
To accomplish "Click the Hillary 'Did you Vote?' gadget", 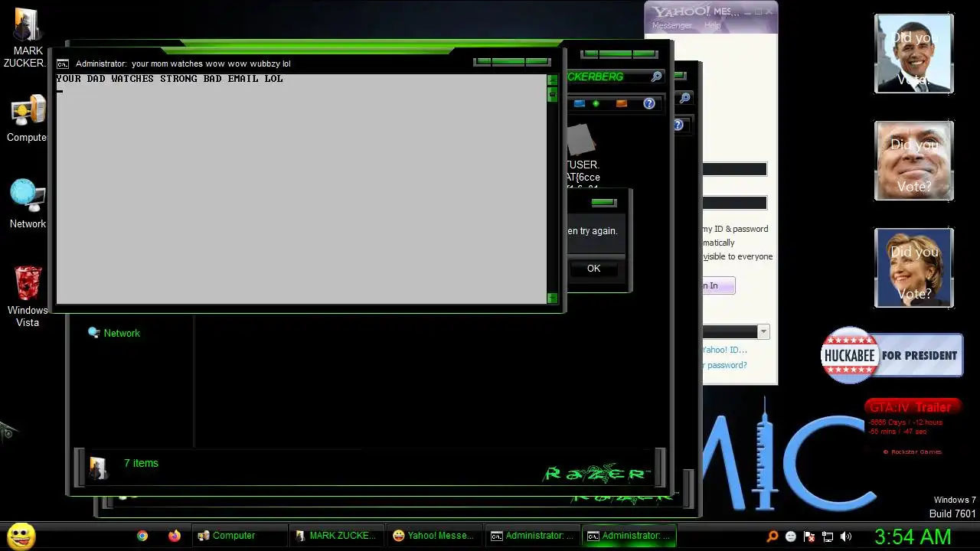I will pyautogui.click(x=914, y=268).
